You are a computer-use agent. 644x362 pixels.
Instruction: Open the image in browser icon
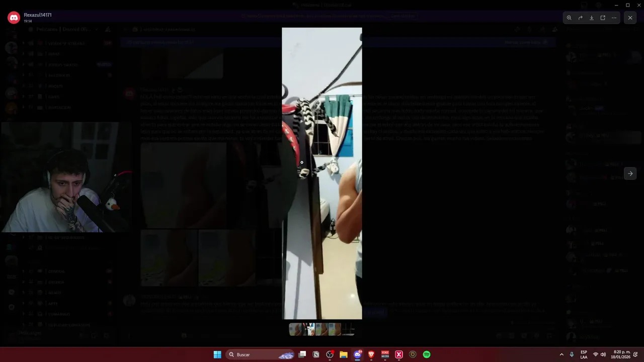tap(603, 18)
